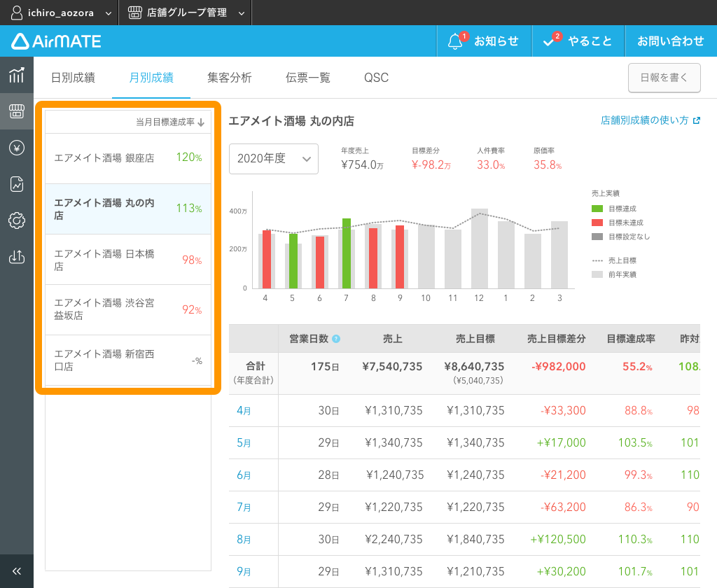The height and width of the screenshot is (588, 717).
Task: Switch to the 伝票一覧 tab
Action: click(x=308, y=78)
